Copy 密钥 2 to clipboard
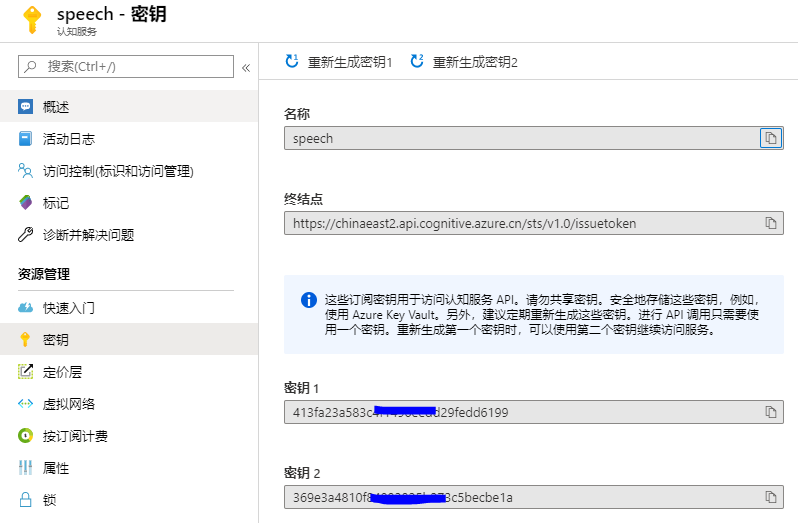Screen dimensions: 798x523 pyautogui.click(x=771, y=497)
